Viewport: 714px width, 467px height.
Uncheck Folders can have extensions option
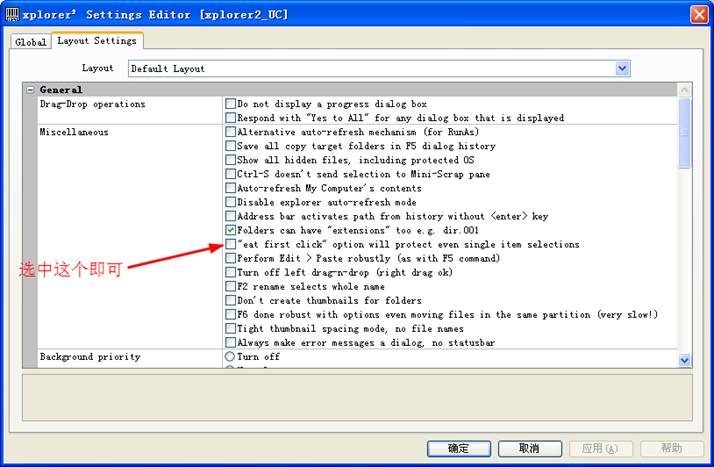click(x=231, y=230)
